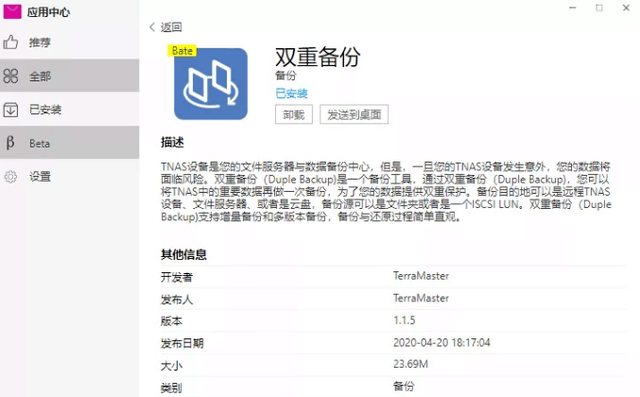Click the 备份 subtitle under the title
The image size is (640, 397).
tap(286, 75)
